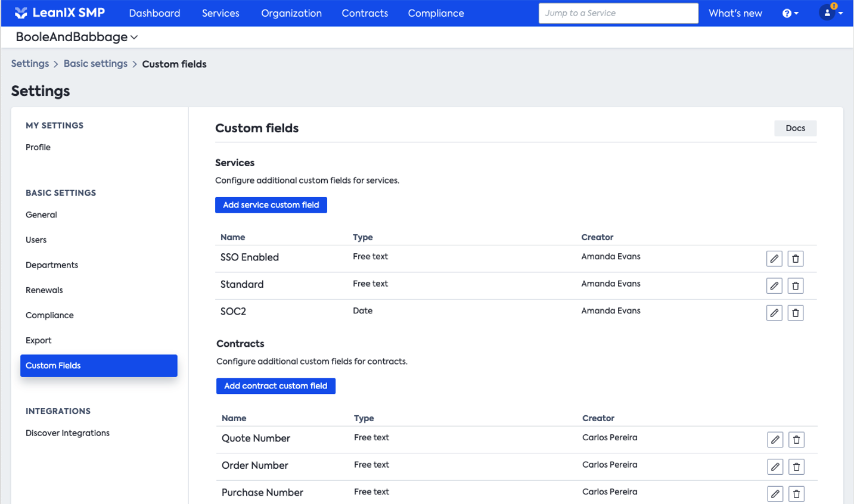Click pencil icon for Standard field
854x504 pixels.
tap(774, 286)
